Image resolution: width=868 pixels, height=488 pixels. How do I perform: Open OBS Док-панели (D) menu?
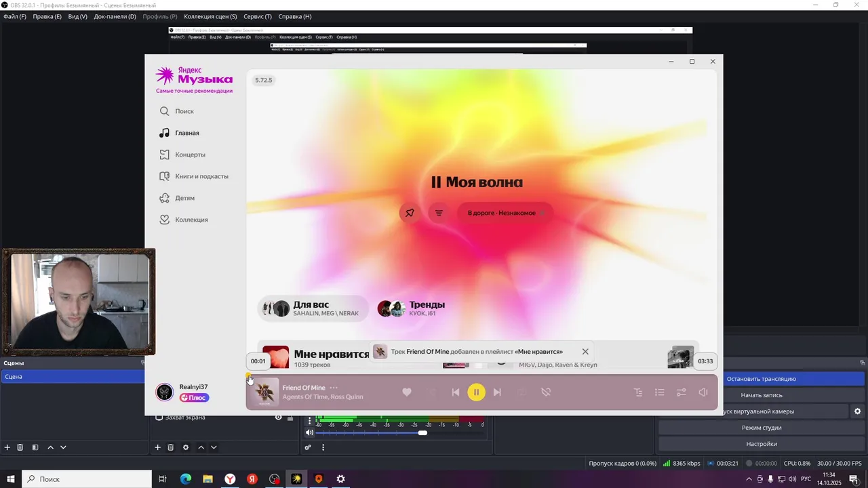pos(115,16)
